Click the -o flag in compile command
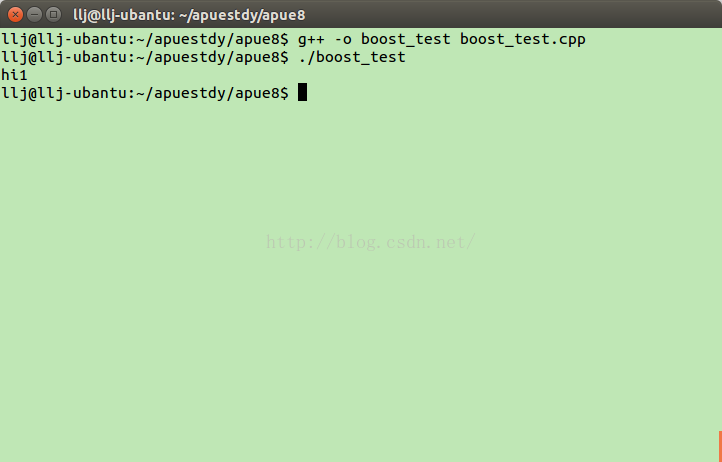The image size is (722, 462). tap(343, 40)
